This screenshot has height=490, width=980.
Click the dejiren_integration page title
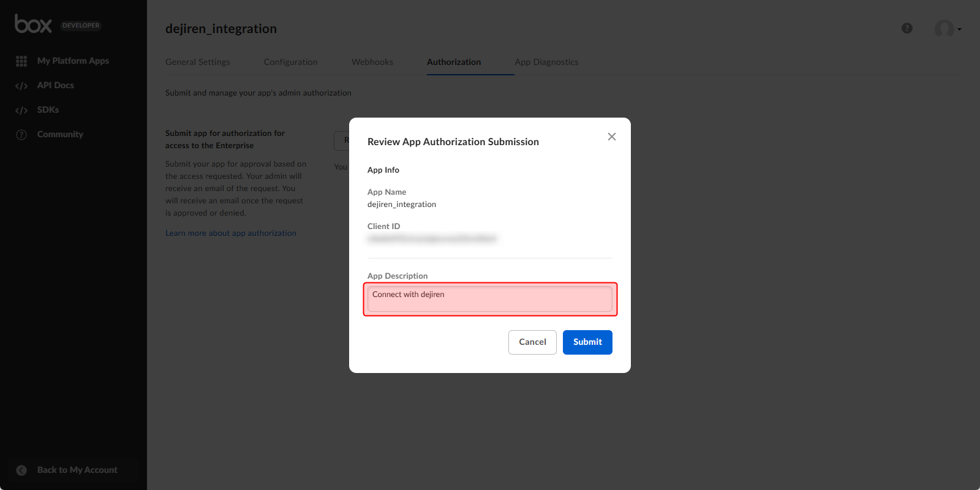221,29
